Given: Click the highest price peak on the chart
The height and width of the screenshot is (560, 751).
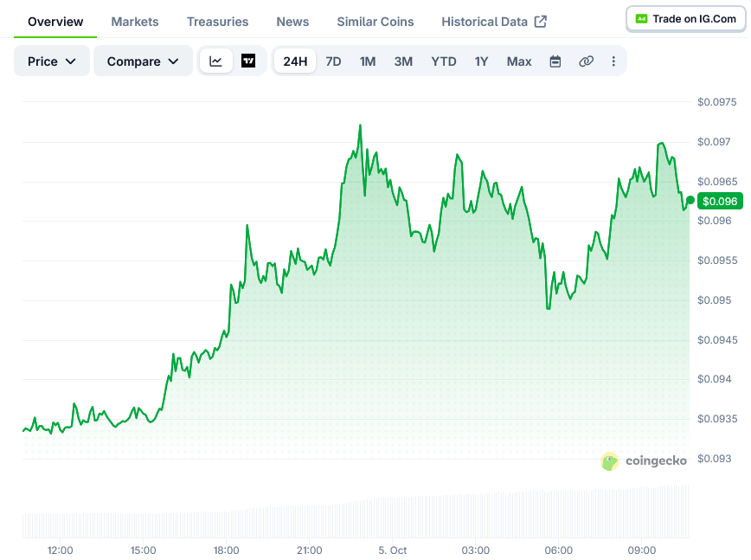Looking at the screenshot, I should point(360,126).
